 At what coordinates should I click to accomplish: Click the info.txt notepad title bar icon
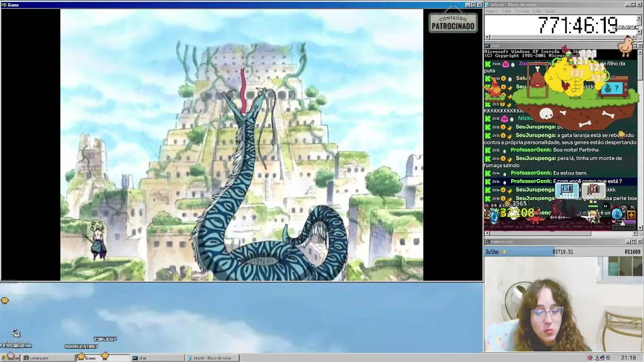click(488, 5)
